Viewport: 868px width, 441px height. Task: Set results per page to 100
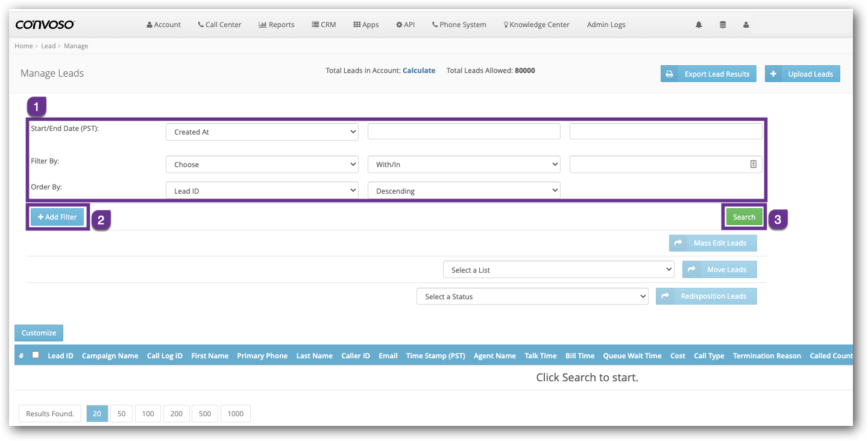[x=148, y=413]
